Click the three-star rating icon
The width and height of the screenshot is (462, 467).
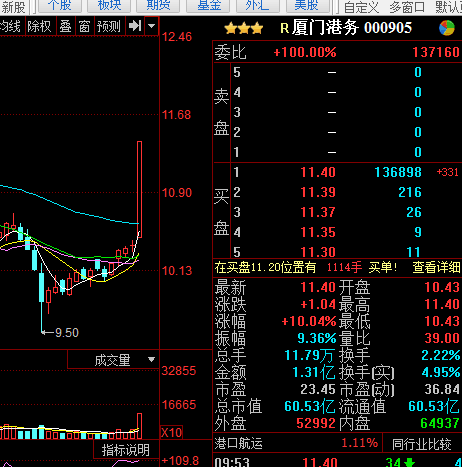coord(244,28)
